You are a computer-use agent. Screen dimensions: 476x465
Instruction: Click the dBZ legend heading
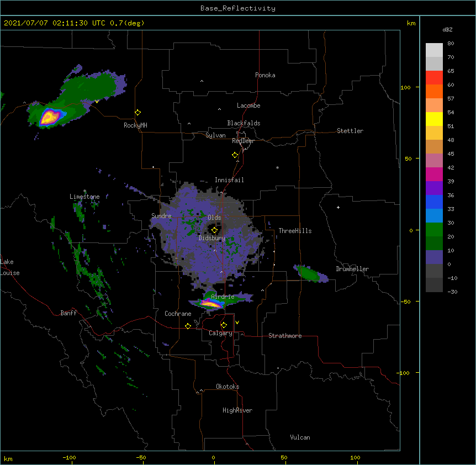point(447,30)
